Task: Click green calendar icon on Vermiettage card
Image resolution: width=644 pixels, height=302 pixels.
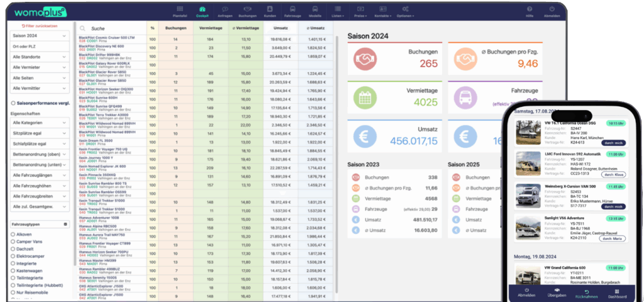Action: [365, 99]
